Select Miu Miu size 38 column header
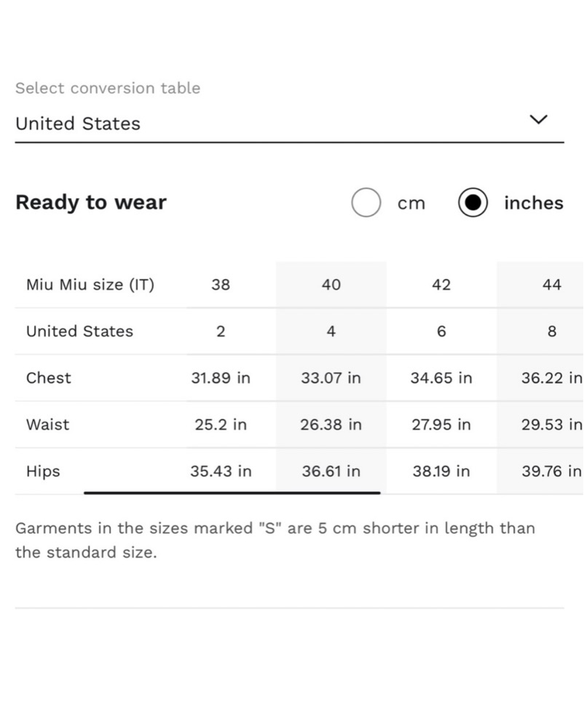The image size is (584, 728). pyautogui.click(x=221, y=285)
